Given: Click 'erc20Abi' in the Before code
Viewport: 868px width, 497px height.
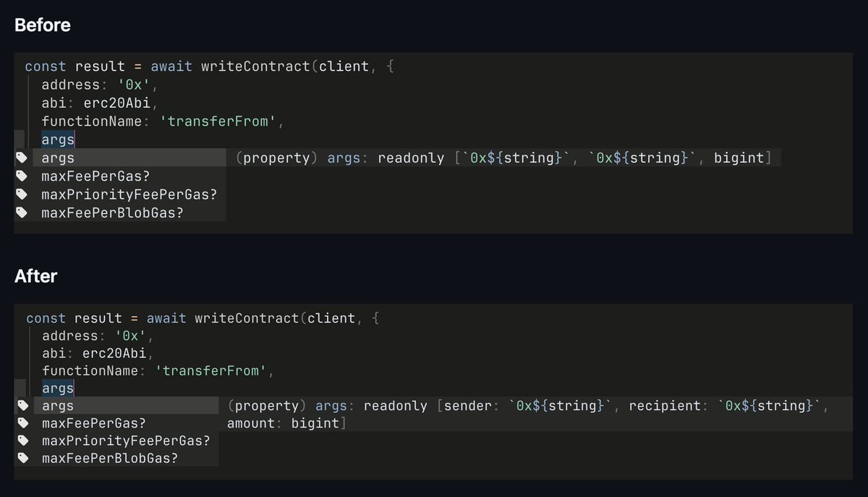Looking at the screenshot, I should [117, 103].
